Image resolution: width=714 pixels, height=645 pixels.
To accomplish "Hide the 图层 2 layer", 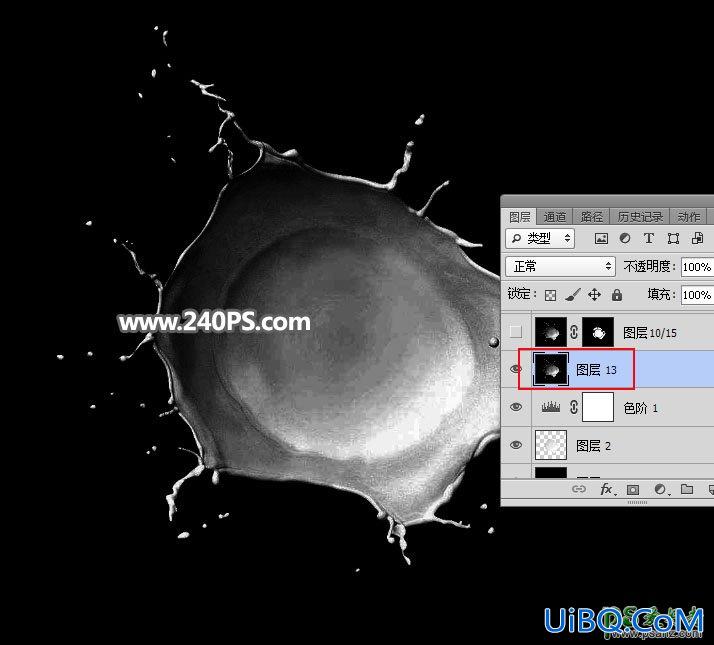I will pos(515,445).
